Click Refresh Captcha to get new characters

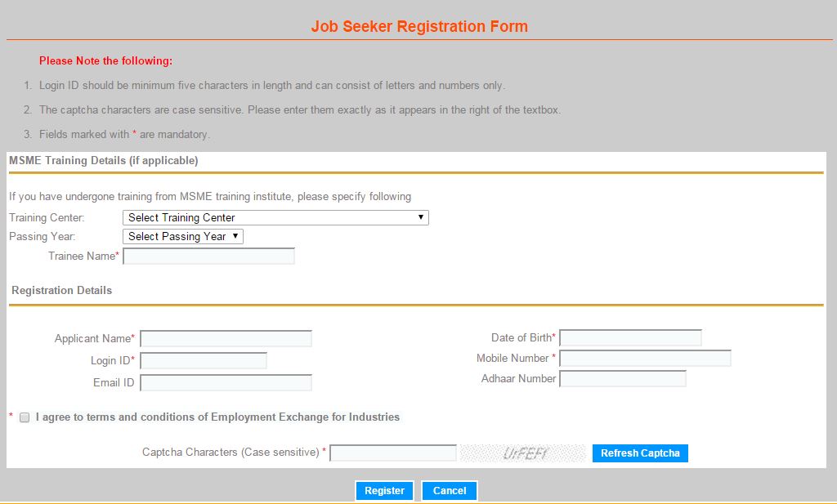click(x=640, y=453)
